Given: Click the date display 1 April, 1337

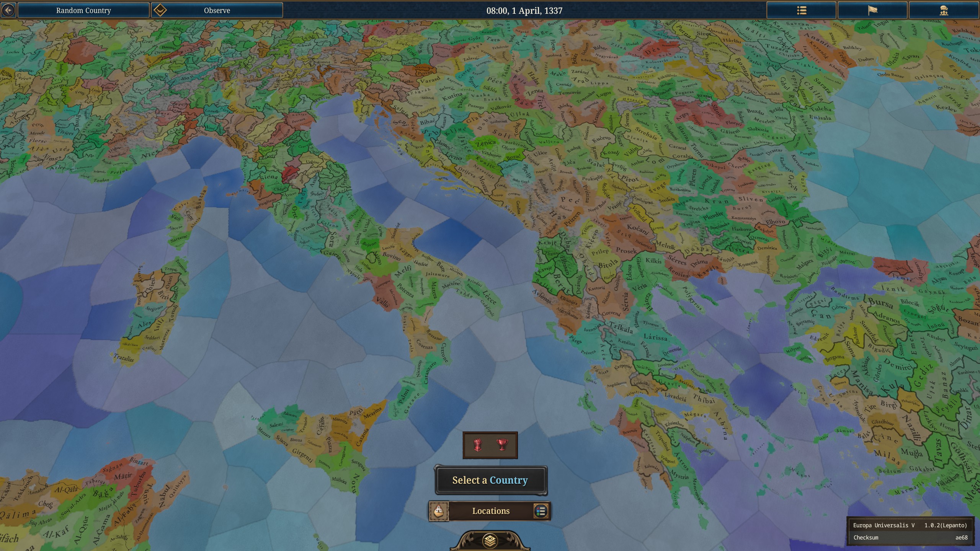Looking at the screenshot, I should coord(524,10).
